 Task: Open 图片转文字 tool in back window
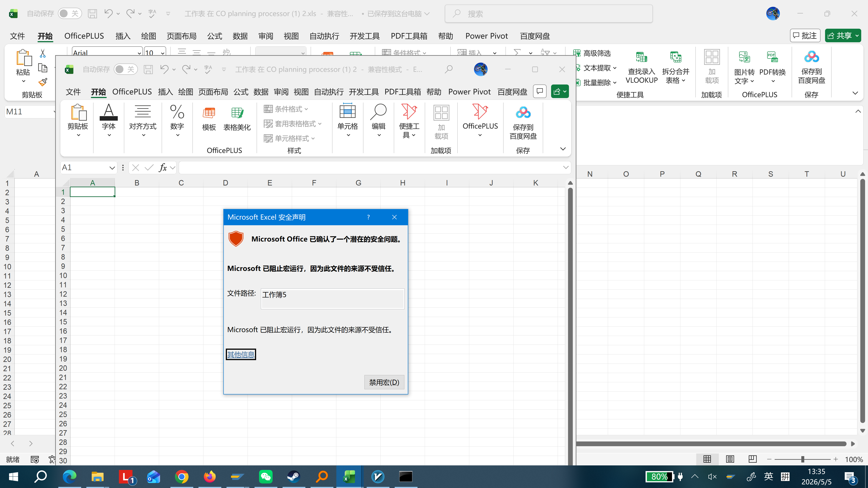(744, 67)
